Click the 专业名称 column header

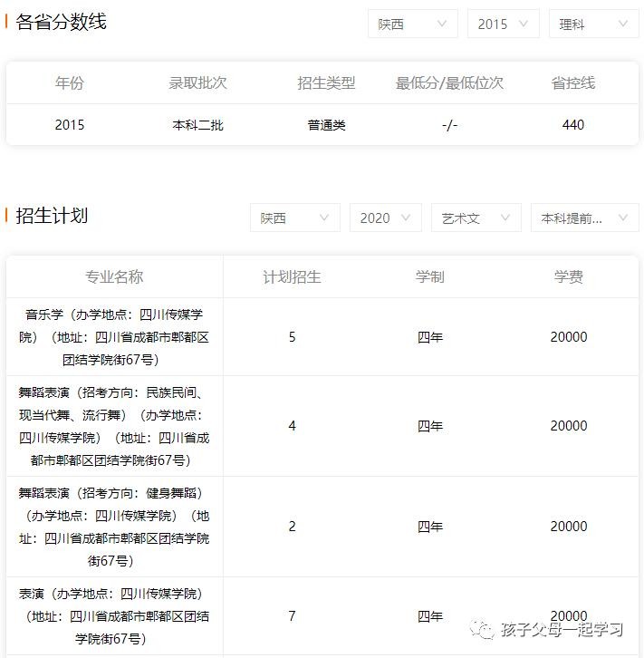click(x=114, y=277)
